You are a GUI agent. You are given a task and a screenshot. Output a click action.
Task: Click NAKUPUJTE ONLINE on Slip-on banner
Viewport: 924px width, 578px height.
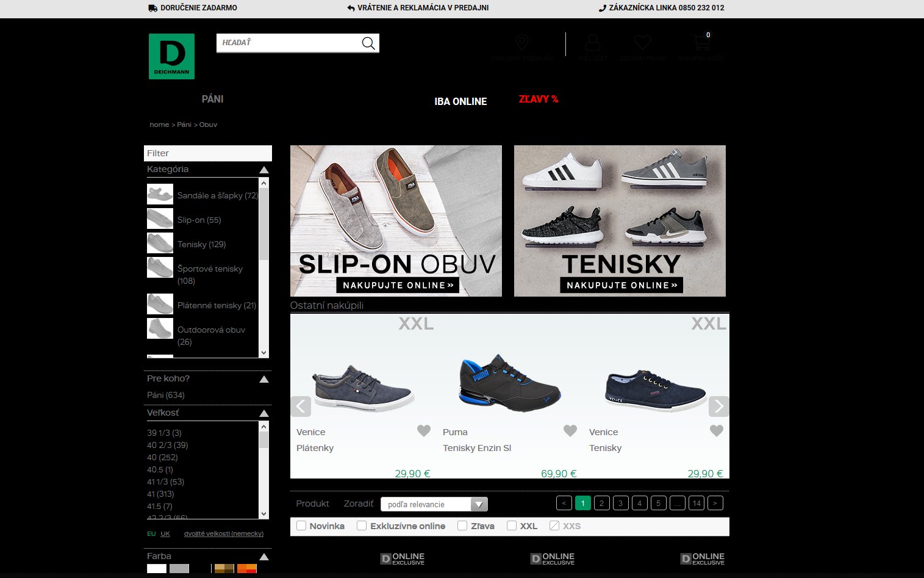398,285
